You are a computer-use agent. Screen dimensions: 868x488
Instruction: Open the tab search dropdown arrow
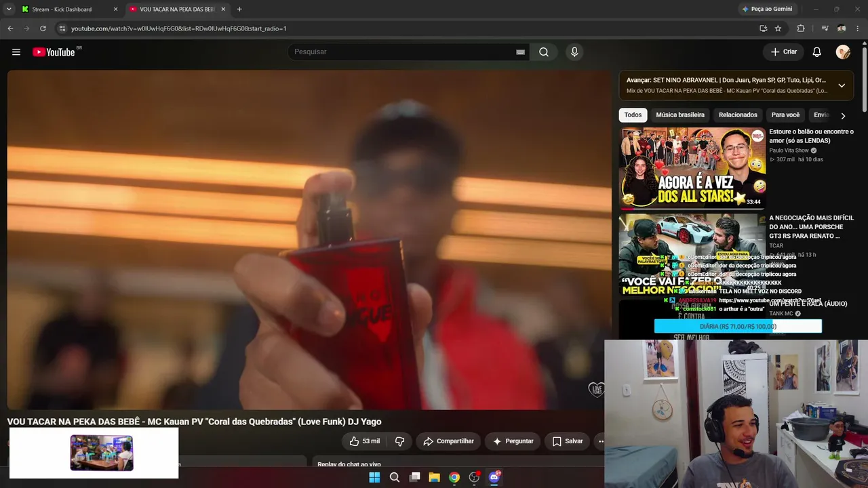point(9,9)
